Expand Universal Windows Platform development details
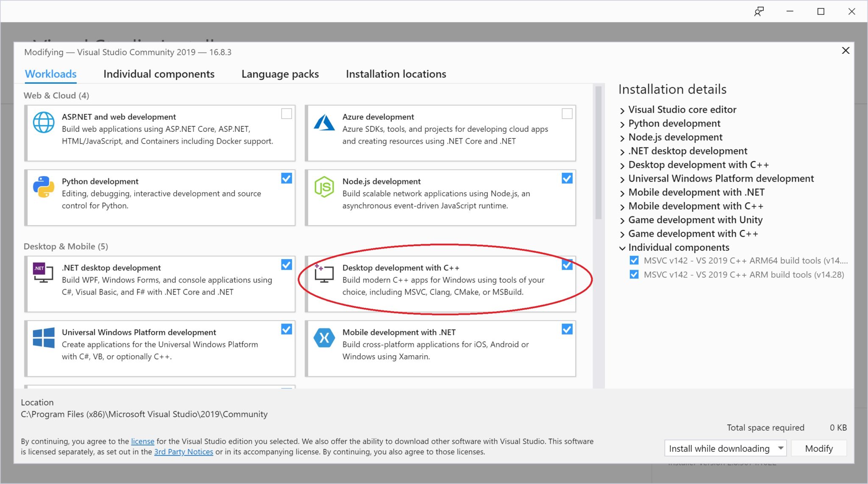 point(622,180)
